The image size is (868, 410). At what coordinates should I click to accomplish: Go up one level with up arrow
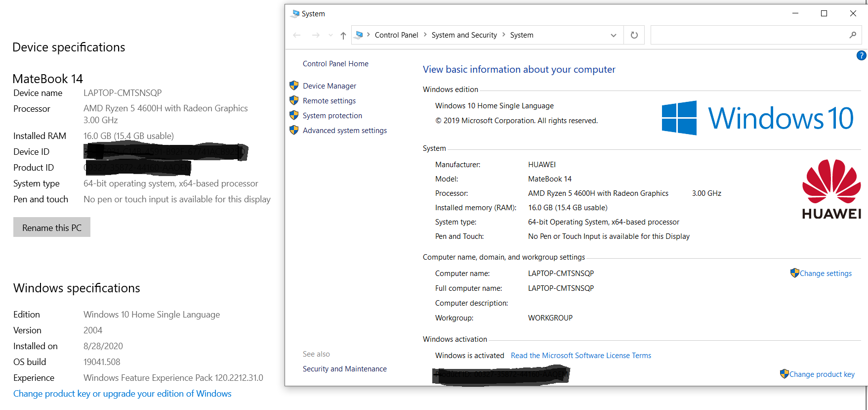click(x=343, y=35)
